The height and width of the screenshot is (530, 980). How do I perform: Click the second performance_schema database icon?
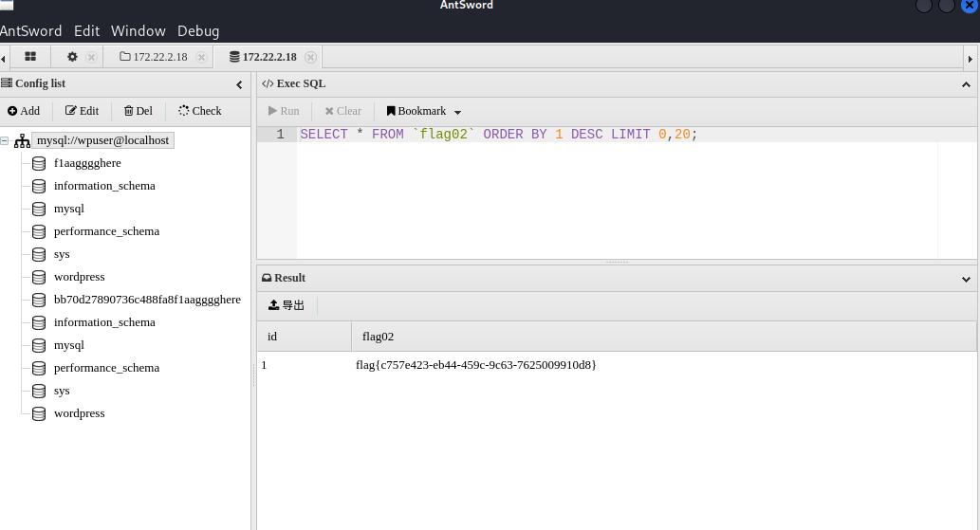tap(39, 368)
